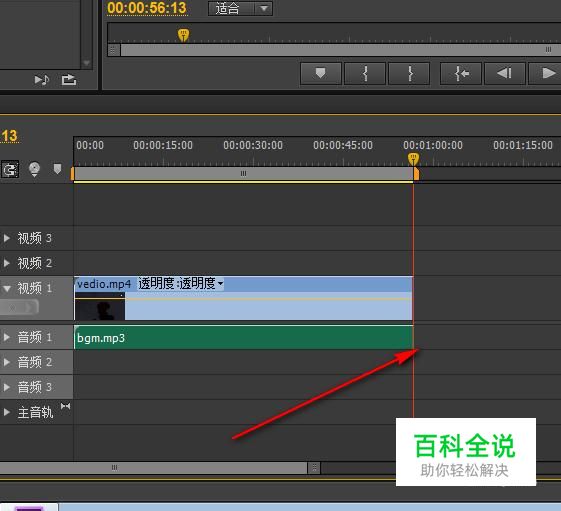Click the Mark Out point button

click(x=409, y=73)
